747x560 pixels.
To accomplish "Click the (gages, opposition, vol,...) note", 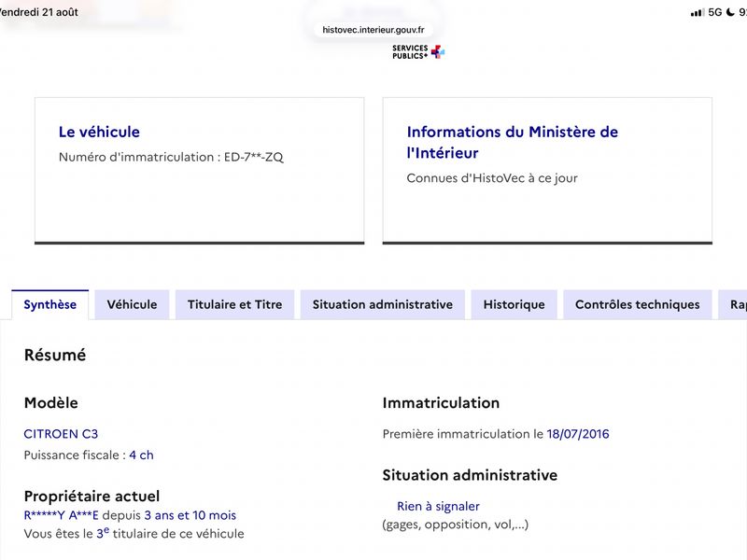I will click(456, 525).
